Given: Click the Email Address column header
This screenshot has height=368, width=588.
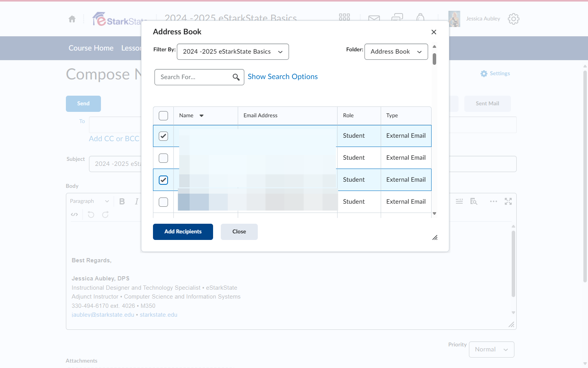Looking at the screenshot, I should [x=260, y=116].
